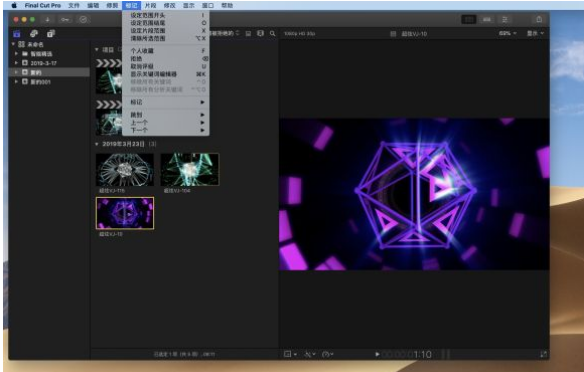Open the 下一个 (Next) submenu
Image resolution: width=584 pixels, height=372 pixels.
coord(166,130)
